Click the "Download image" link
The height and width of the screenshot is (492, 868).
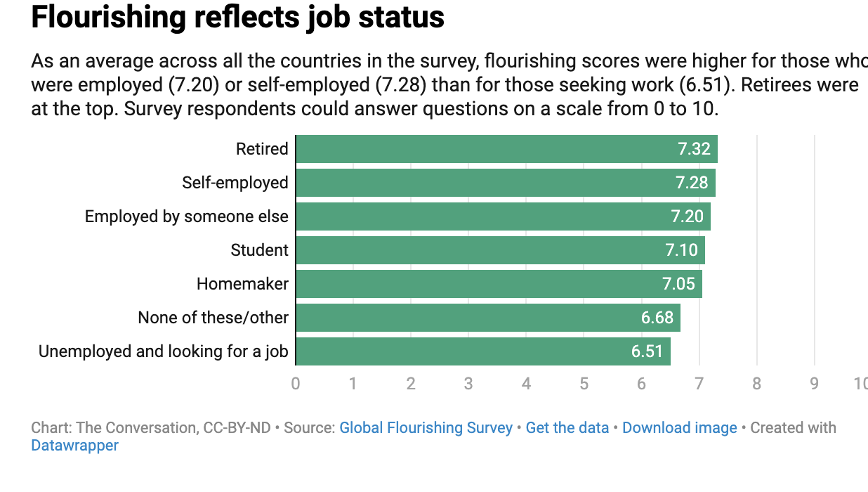(x=679, y=427)
